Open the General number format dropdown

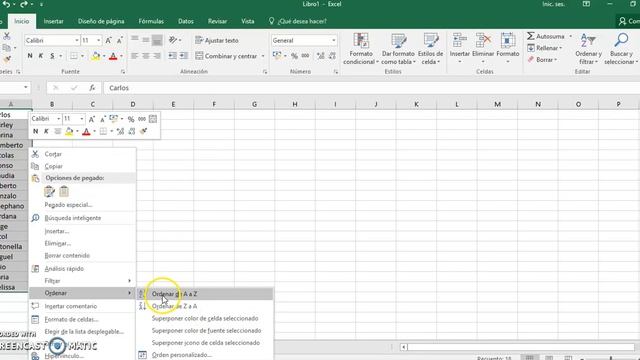click(333, 40)
